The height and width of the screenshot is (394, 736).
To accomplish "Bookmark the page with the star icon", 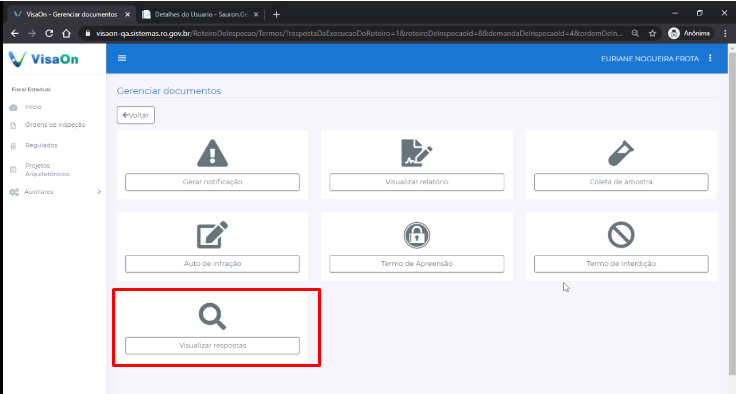I will 652,33.
